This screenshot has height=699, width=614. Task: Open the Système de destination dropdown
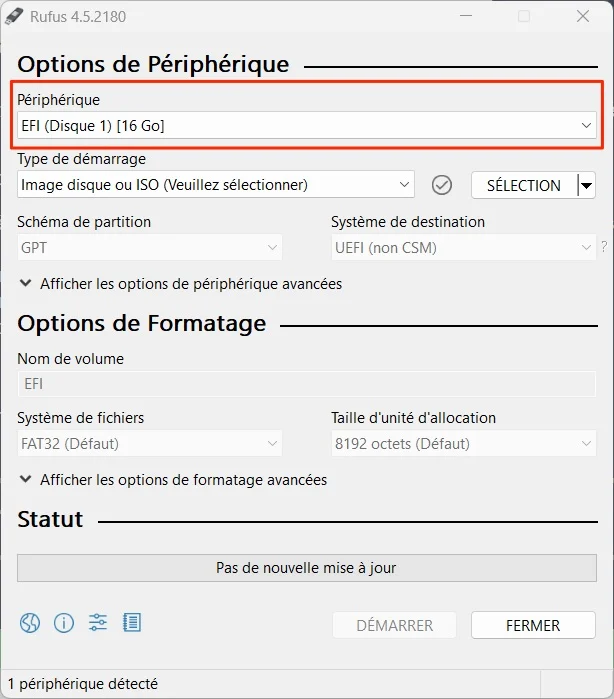[x=463, y=247]
